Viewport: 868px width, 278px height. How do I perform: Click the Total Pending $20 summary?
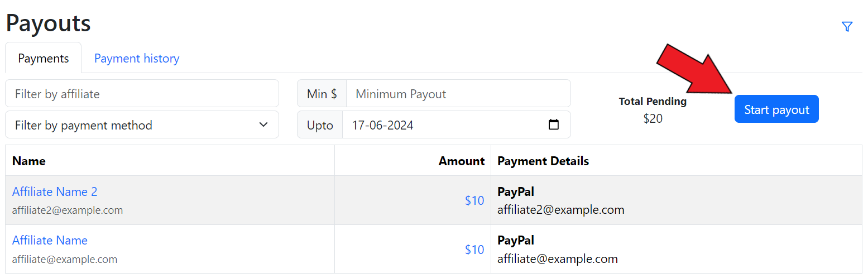pos(653,110)
